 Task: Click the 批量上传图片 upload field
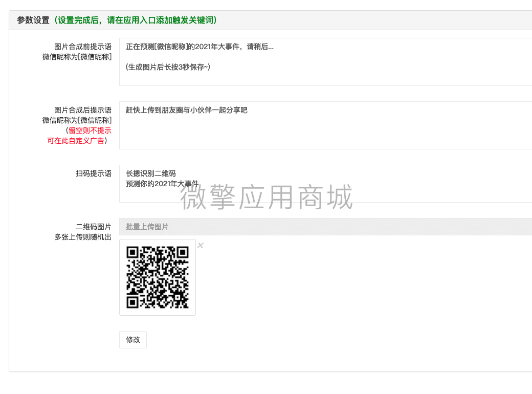pyautogui.click(x=325, y=227)
